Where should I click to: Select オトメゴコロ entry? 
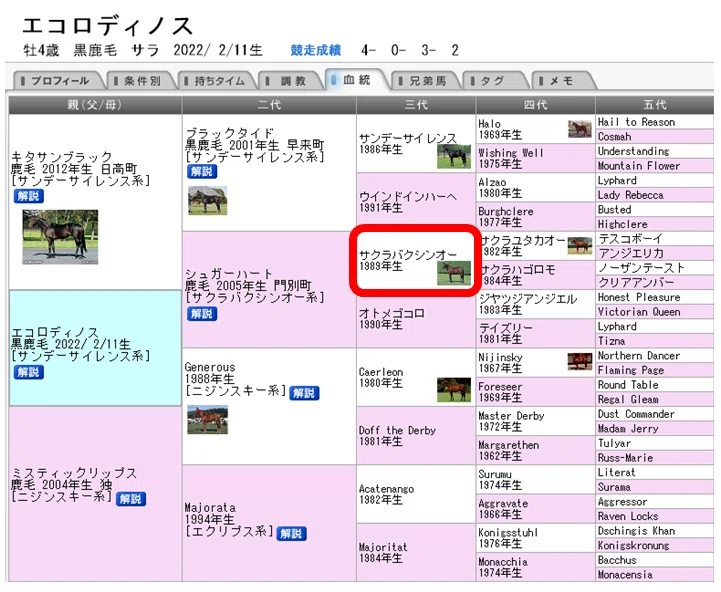click(x=416, y=319)
